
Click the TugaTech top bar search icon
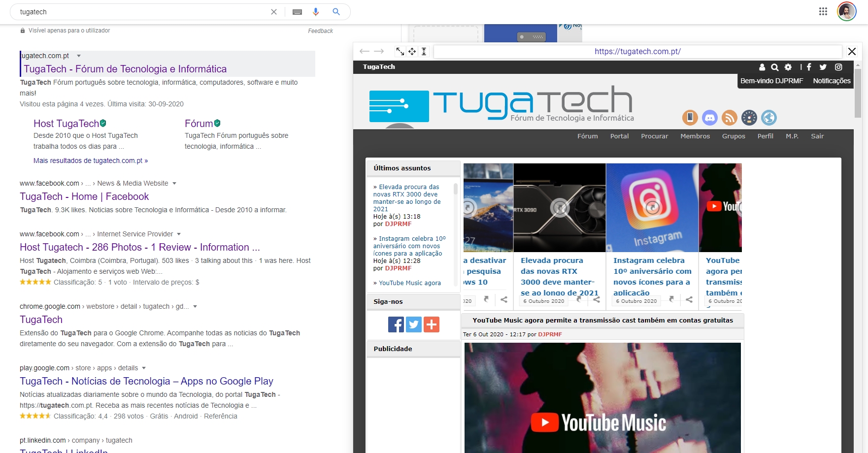[774, 67]
